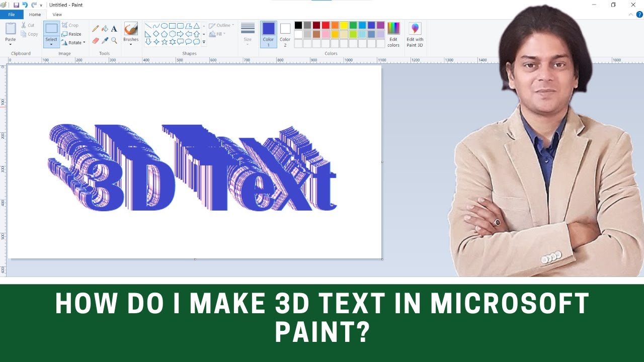Open the Edit colors dialog

point(393,34)
